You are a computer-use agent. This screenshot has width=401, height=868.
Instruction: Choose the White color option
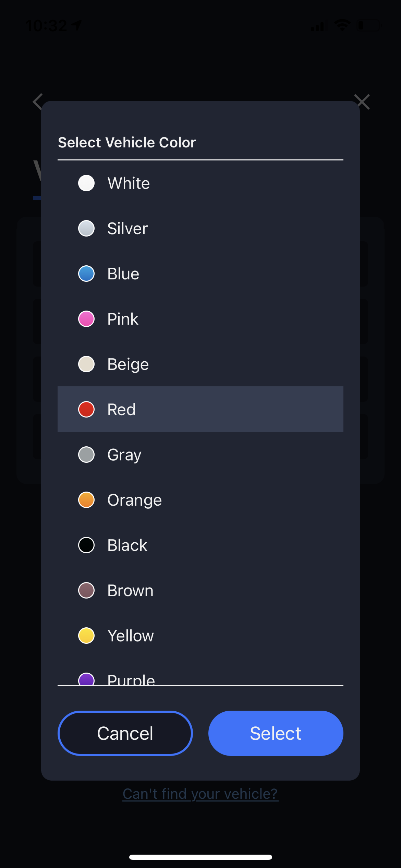129,183
